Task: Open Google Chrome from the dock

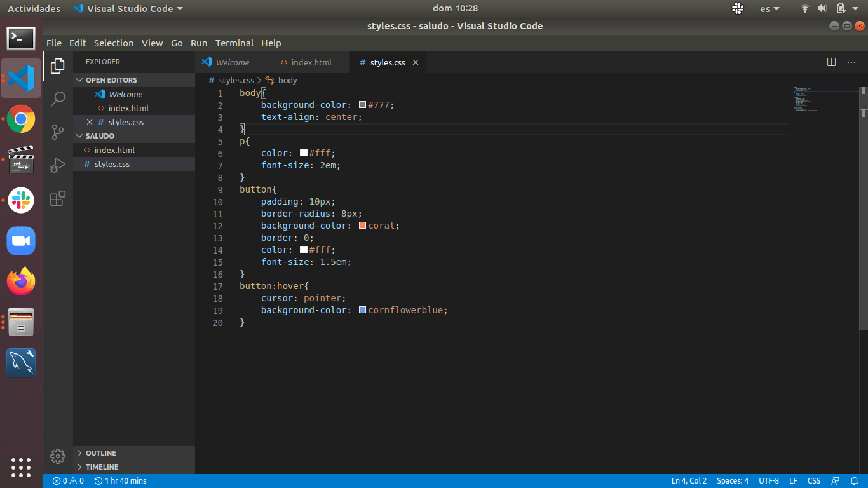Action: (21, 119)
